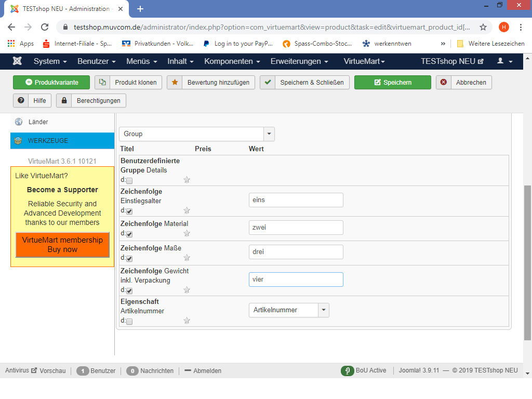Check the Artikelnummer d: checkbox
532x399 pixels.
[x=129, y=322]
